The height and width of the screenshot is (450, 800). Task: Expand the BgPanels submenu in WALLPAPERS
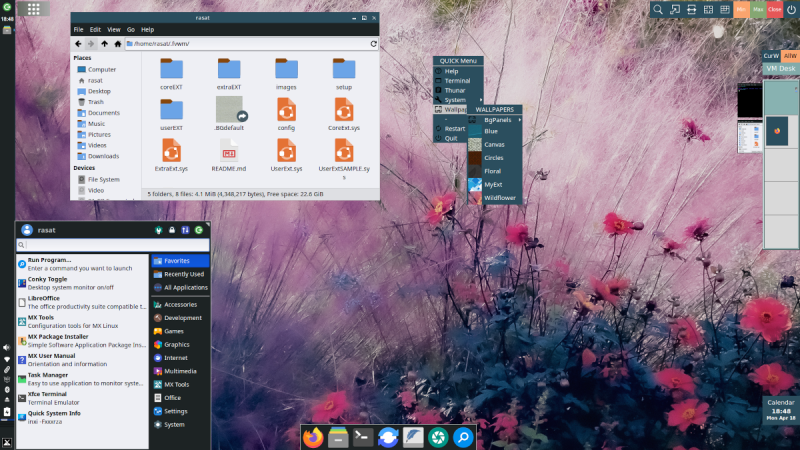pos(495,120)
